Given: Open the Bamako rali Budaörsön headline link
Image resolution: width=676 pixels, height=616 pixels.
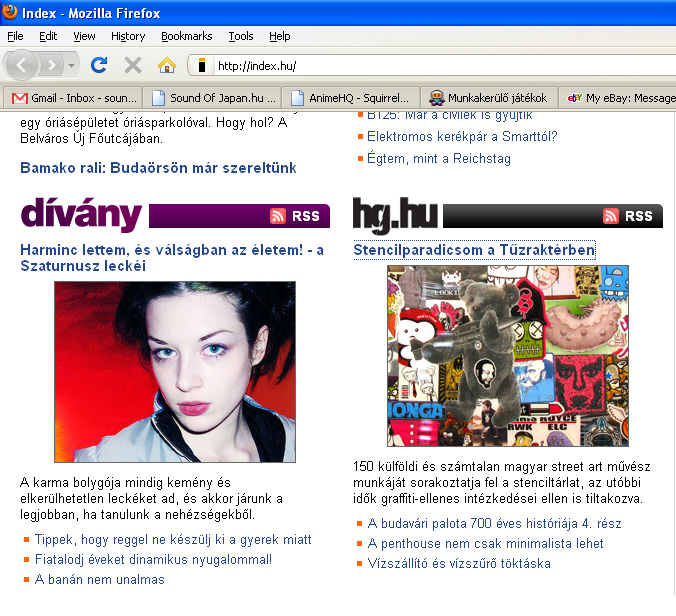Looking at the screenshot, I should [158, 168].
